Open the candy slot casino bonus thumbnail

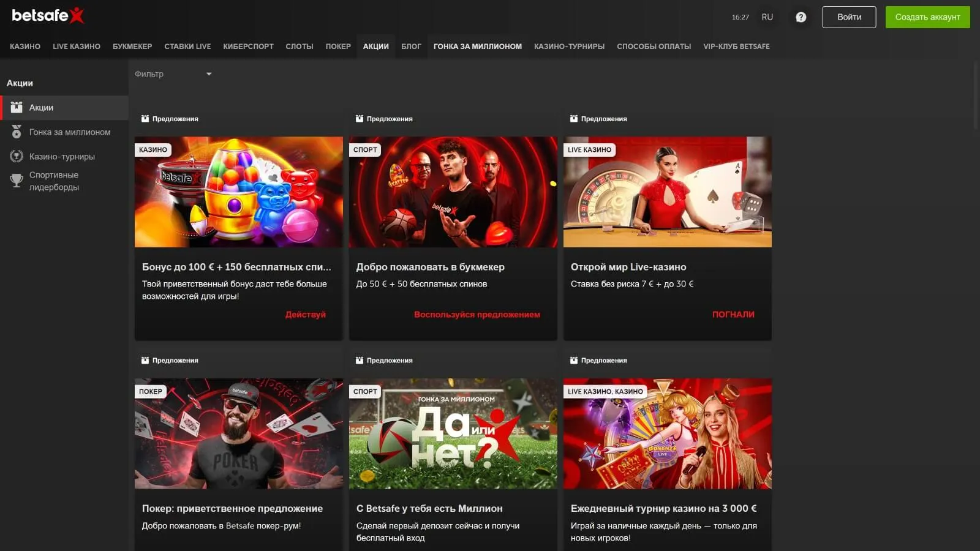point(239,192)
